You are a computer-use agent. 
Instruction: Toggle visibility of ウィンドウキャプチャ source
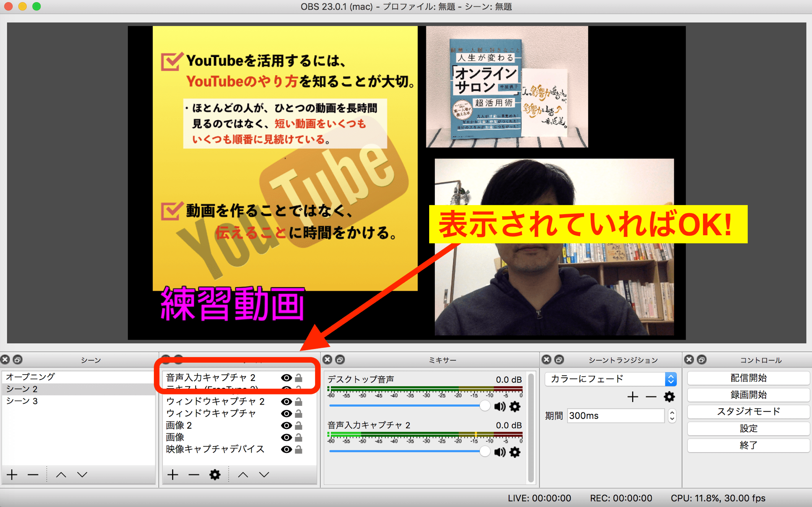pos(286,413)
